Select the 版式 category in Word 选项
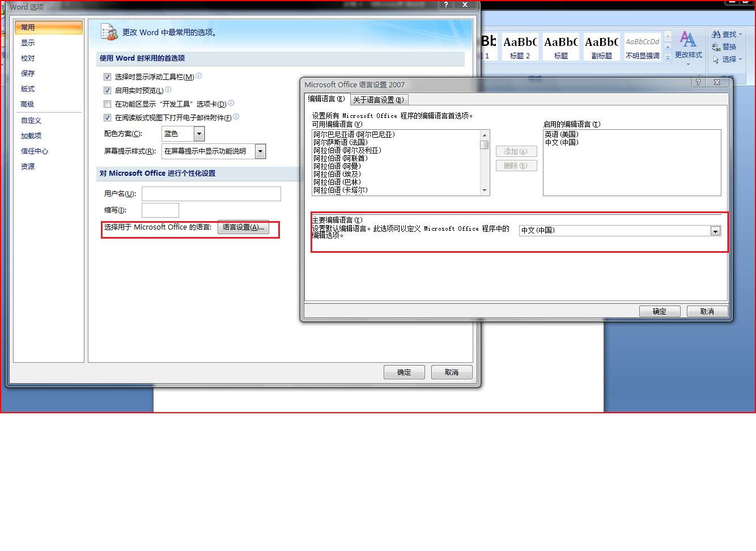756x551 pixels. point(49,88)
